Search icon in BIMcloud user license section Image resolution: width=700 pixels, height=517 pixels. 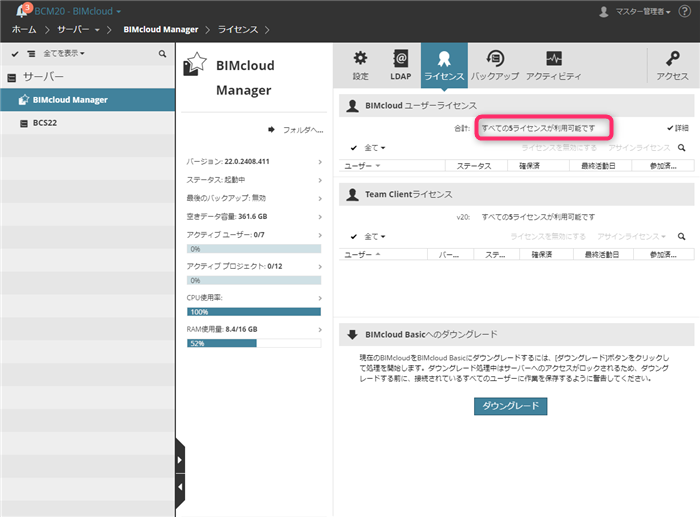(x=681, y=148)
